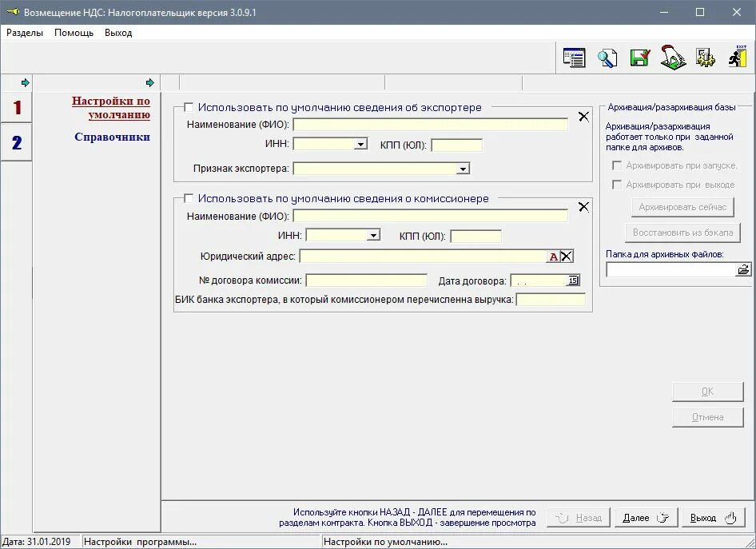Open Настройки по умолчанию section
The height and width of the screenshot is (549, 756).
pyautogui.click(x=111, y=108)
